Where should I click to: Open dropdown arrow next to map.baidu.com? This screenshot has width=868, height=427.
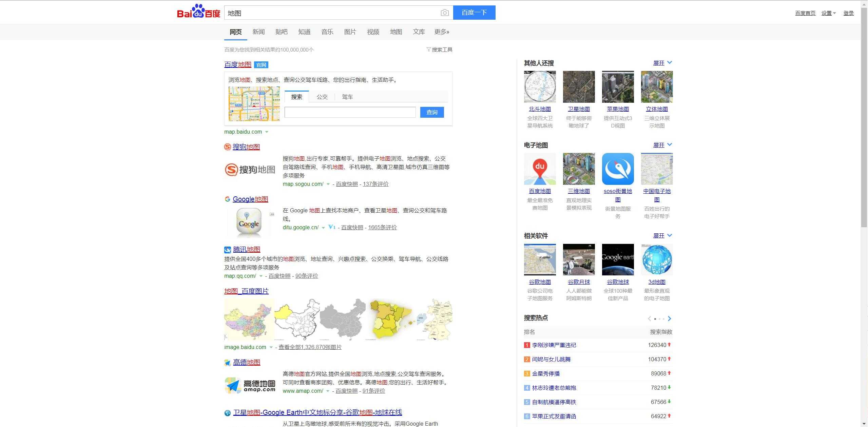click(x=267, y=132)
